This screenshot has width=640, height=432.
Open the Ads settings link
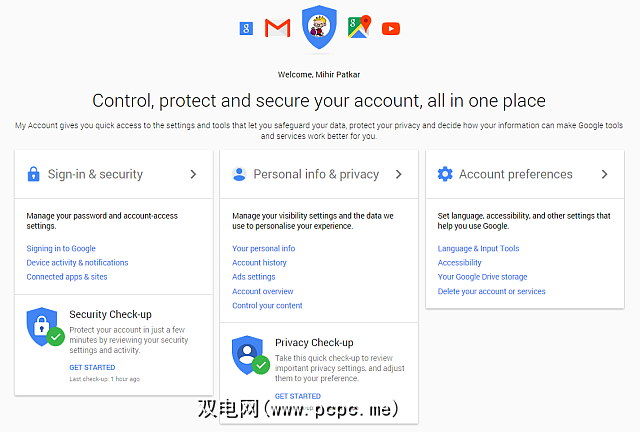click(254, 277)
